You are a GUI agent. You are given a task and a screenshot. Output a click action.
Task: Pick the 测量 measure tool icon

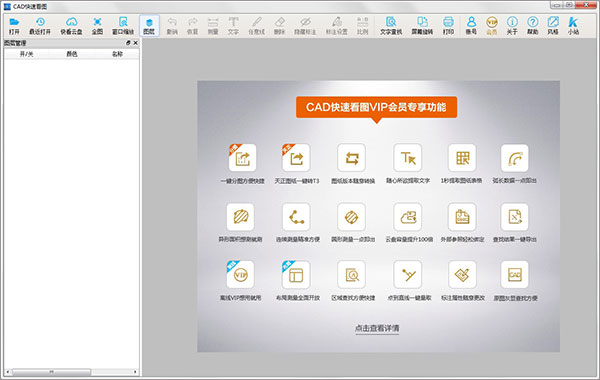coord(213,26)
